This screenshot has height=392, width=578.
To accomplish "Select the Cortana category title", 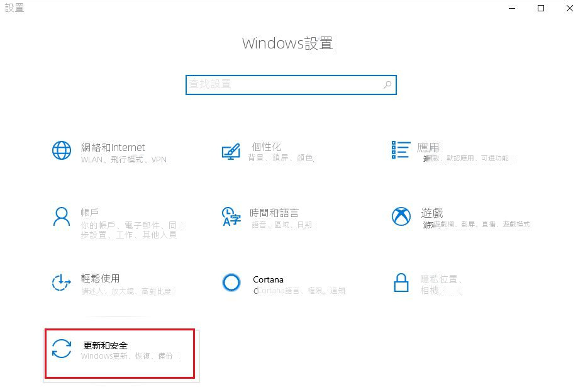I will coord(268,279).
